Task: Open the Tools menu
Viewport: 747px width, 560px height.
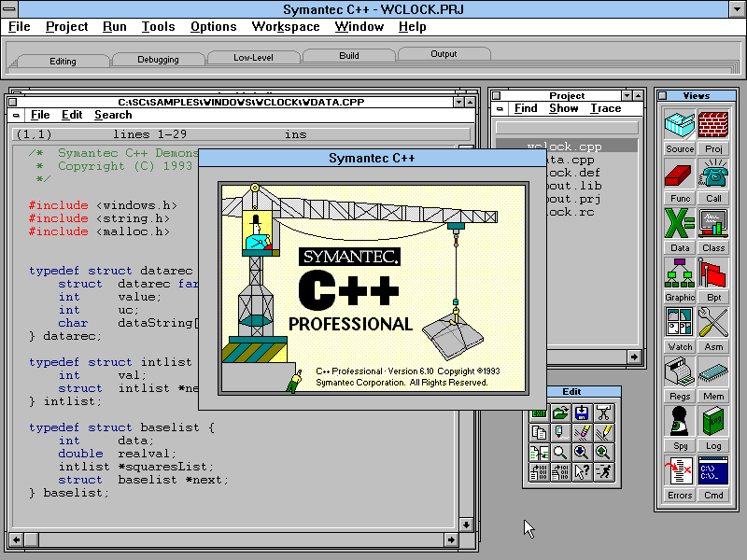Action: tap(158, 27)
